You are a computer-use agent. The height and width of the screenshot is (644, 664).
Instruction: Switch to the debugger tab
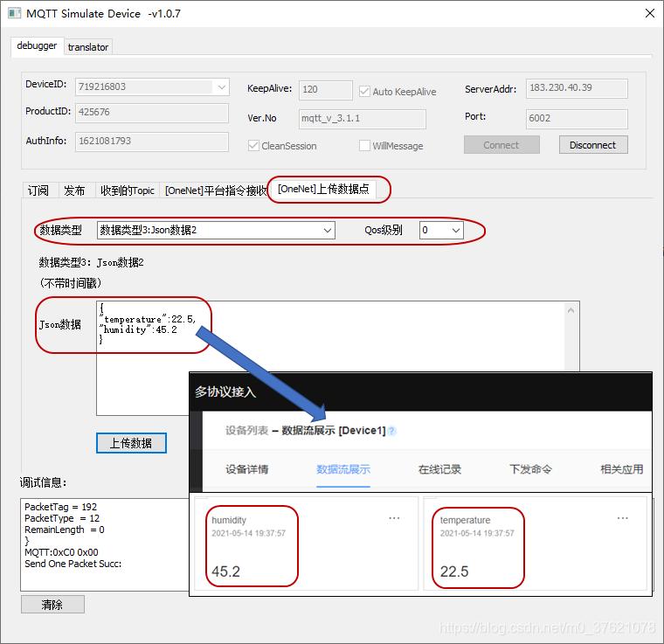[37, 45]
